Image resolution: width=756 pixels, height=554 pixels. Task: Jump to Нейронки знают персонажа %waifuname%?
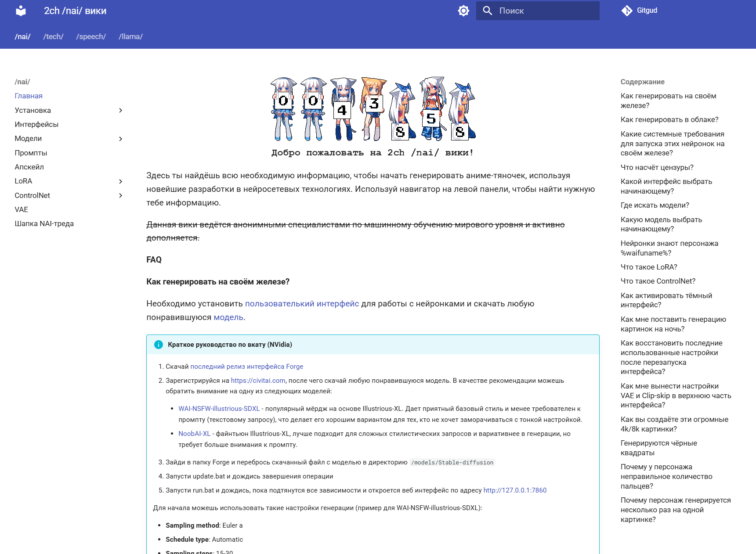669,248
